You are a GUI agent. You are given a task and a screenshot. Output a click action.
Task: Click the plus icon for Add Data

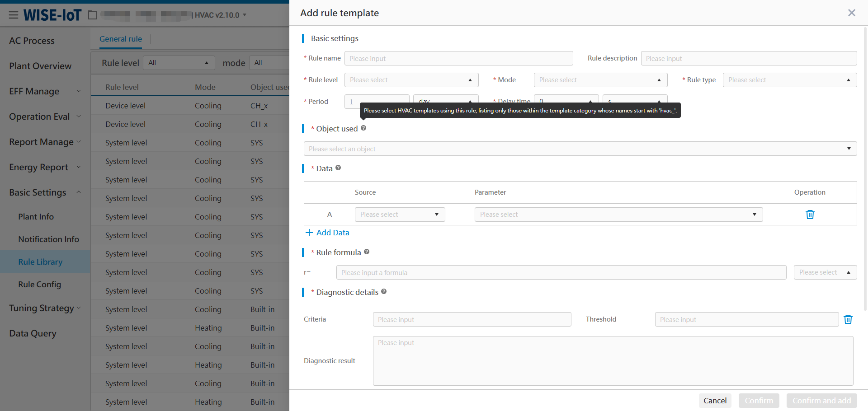point(309,233)
